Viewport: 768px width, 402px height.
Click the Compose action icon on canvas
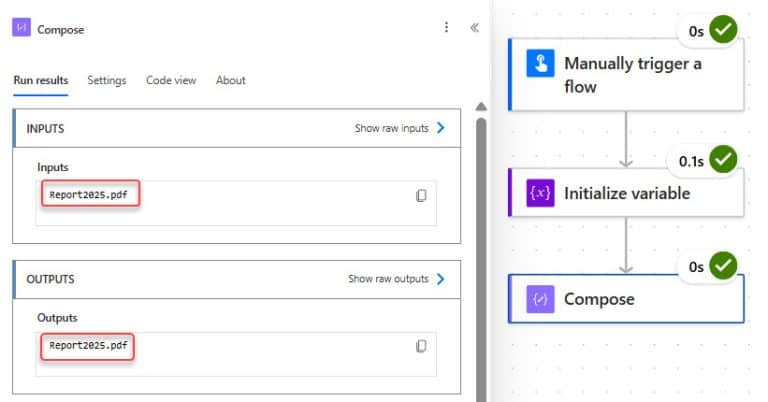click(x=540, y=299)
